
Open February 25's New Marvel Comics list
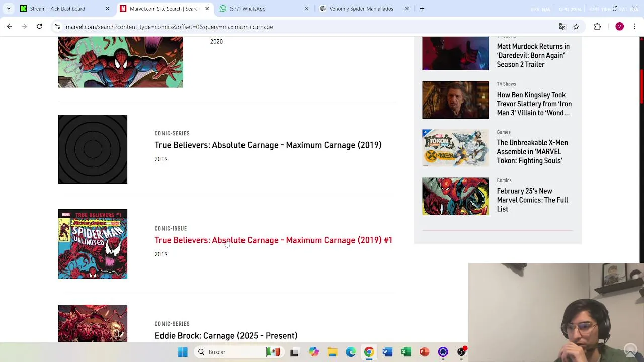(532, 200)
